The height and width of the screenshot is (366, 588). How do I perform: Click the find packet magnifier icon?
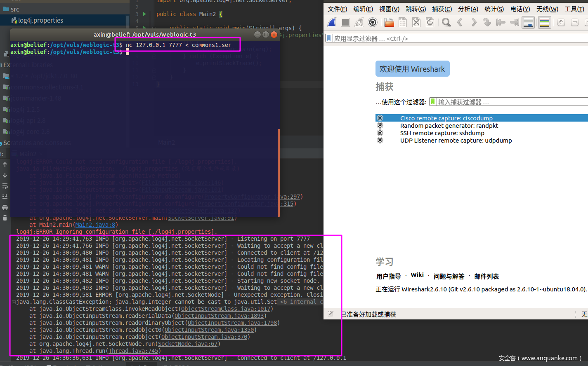pyautogui.click(x=446, y=22)
